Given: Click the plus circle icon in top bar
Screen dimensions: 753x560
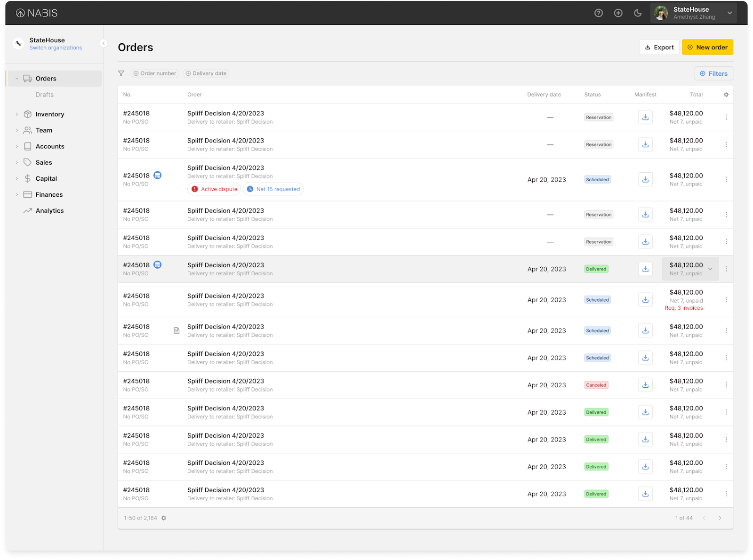Looking at the screenshot, I should pos(618,13).
